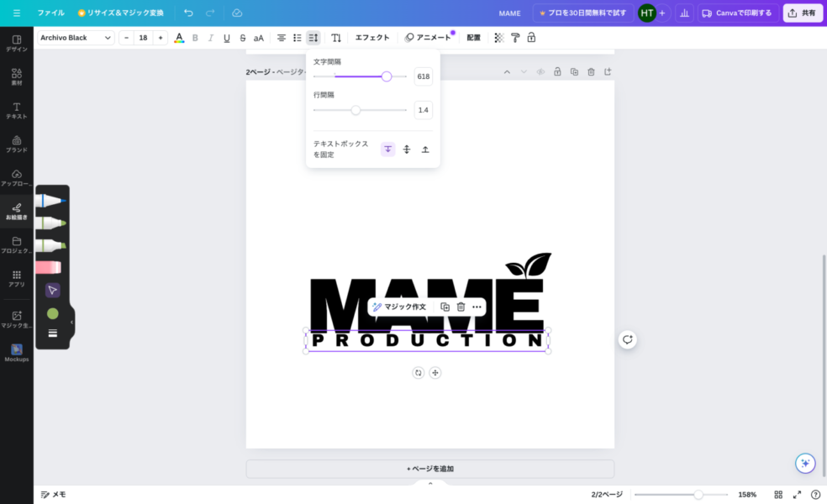The width and height of the screenshot is (827, 504).
Task: Open the デザイン sidebar tab
Action: pyautogui.click(x=17, y=43)
